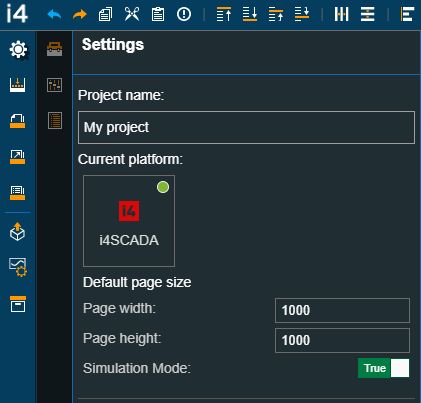Click the Project name input field
The height and width of the screenshot is (403, 421).
click(246, 127)
